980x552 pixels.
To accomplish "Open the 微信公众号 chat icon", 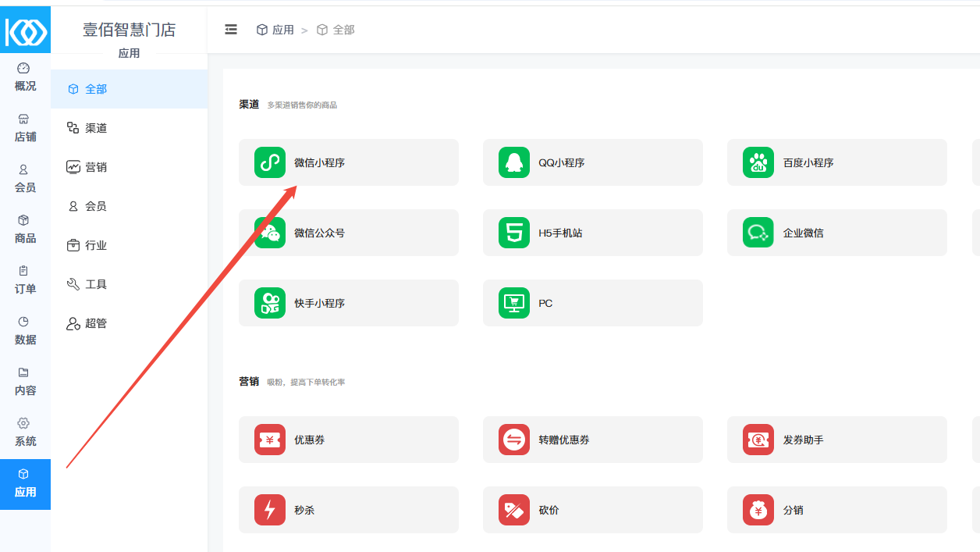I will click(270, 233).
